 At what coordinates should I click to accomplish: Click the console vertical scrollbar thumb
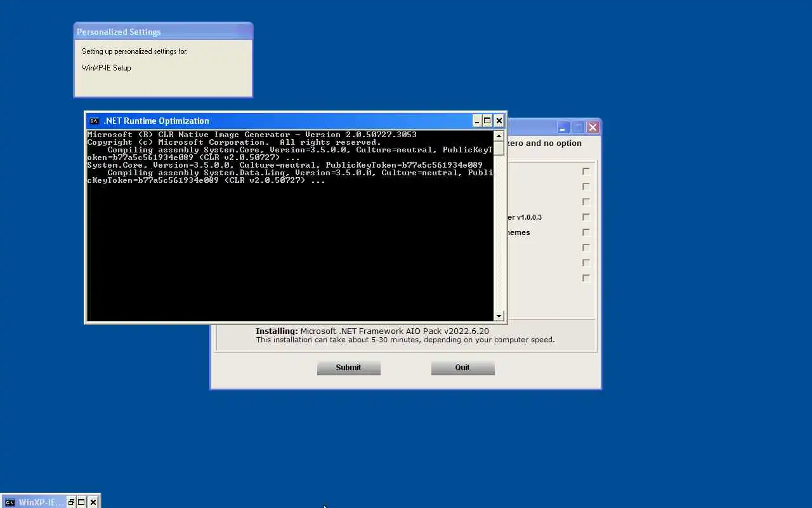click(x=499, y=148)
